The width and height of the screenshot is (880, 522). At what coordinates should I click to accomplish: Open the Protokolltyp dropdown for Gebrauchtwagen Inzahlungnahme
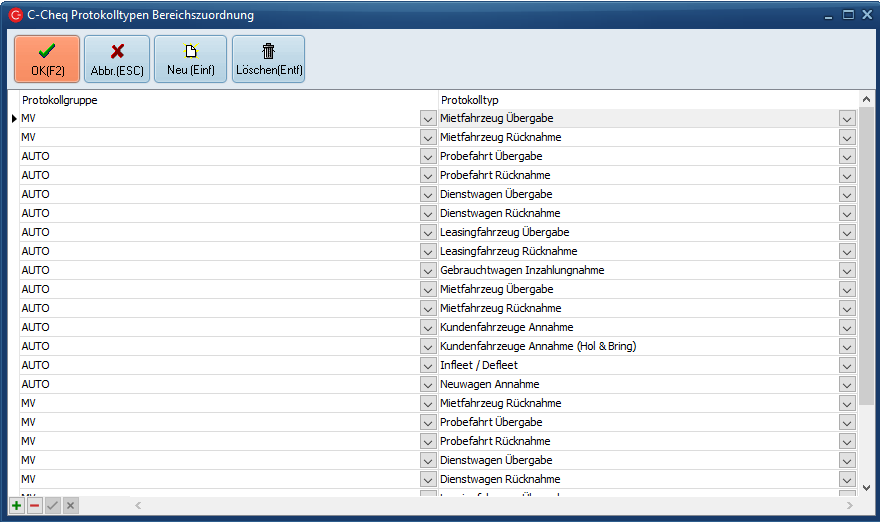[x=847, y=271]
